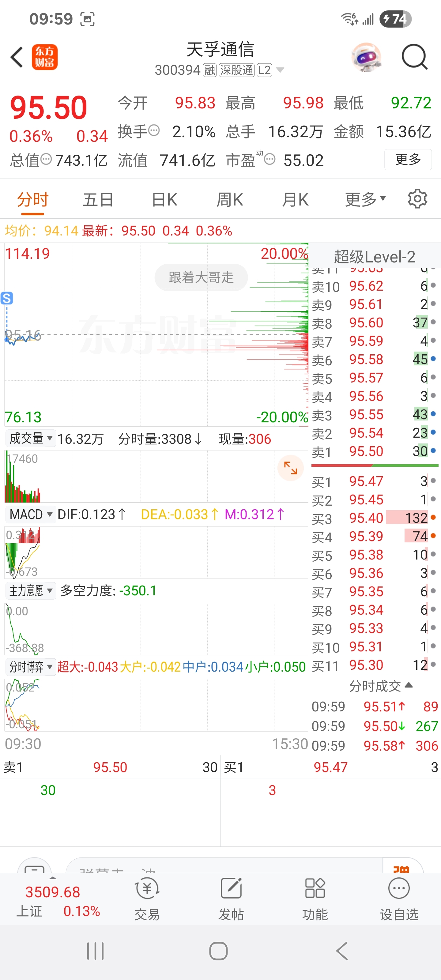
Task: Open the 成交量 indicator dropdown
Action: (x=30, y=438)
